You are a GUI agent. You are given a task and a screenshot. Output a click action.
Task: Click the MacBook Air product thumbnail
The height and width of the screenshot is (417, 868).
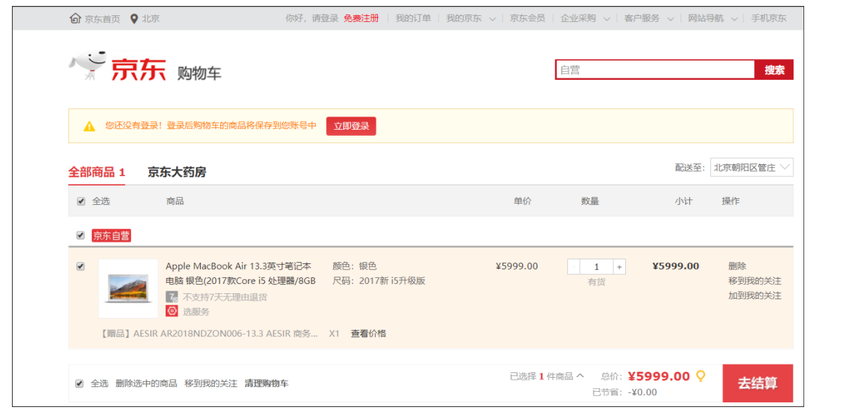pos(128,289)
